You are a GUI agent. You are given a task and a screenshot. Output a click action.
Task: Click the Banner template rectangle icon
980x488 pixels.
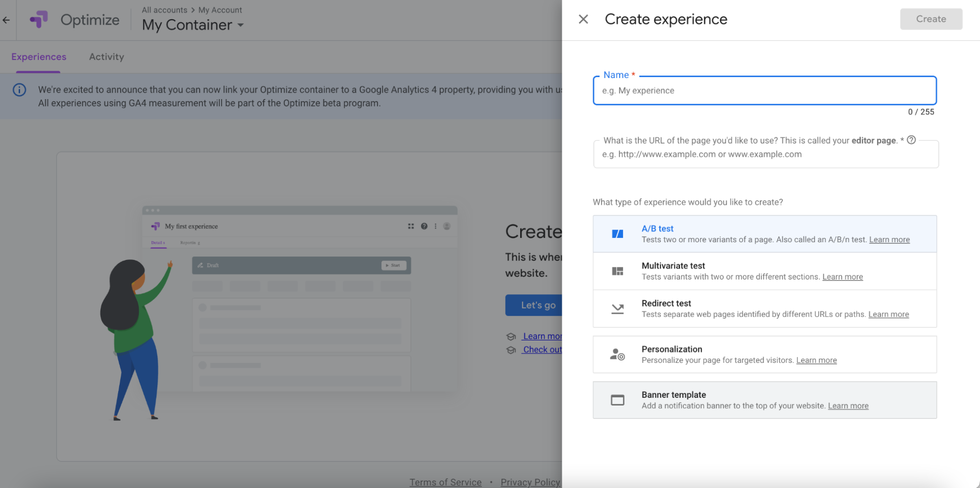click(617, 400)
